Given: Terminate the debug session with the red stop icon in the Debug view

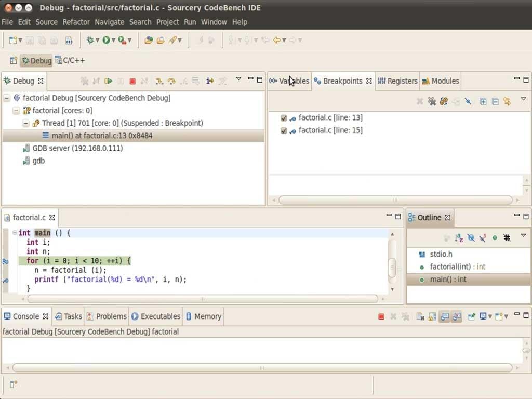Looking at the screenshot, I should coord(132,81).
